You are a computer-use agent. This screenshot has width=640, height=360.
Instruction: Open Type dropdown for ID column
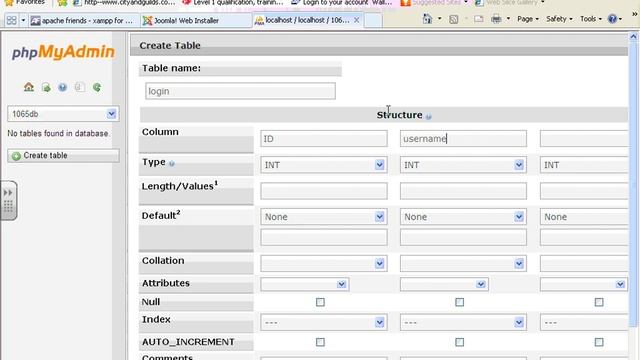[x=324, y=165]
